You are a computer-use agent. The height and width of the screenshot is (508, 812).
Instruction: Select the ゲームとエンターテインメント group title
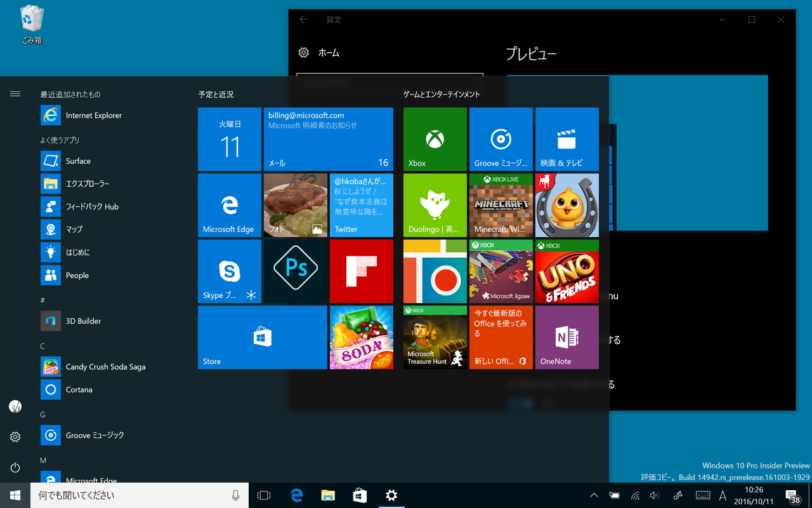[442, 95]
